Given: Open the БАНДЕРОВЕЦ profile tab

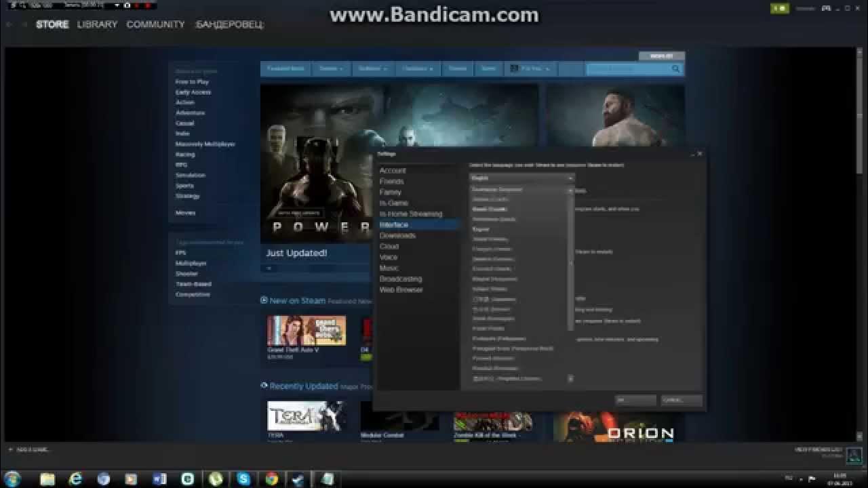Looking at the screenshot, I should 230,24.
